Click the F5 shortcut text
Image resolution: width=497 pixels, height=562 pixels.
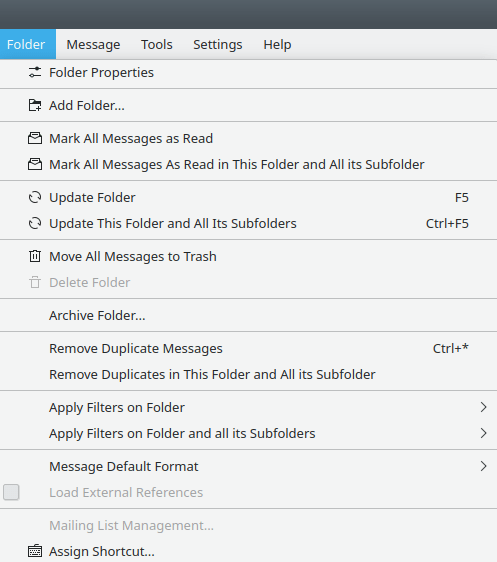tap(462, 197)
